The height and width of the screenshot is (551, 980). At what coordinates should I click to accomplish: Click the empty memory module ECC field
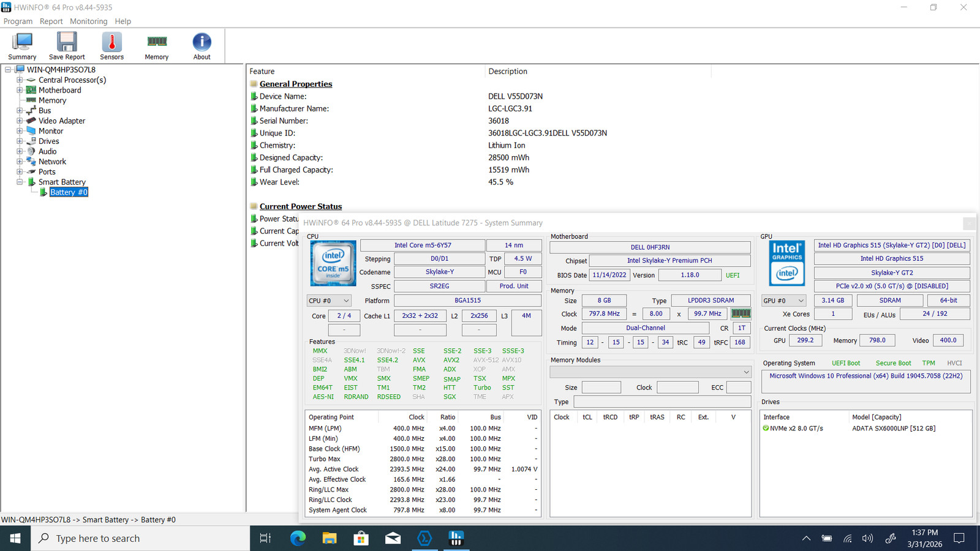pyautogui.click(x=739, y=388)
